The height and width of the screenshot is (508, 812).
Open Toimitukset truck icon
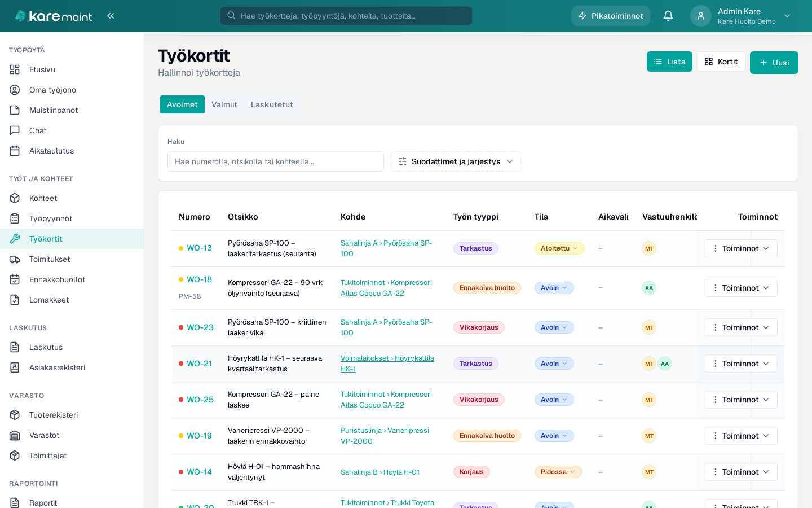pyautogui.click(x=15, y=259)
